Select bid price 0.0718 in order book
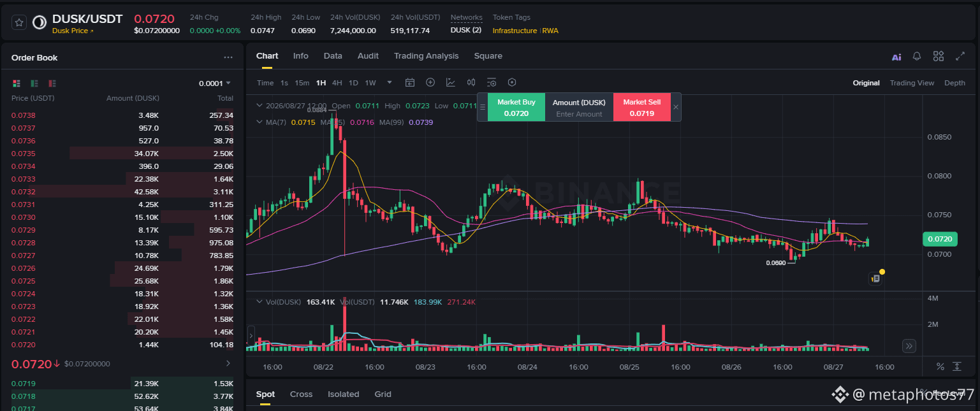This screenshot has height=411, width=980. (x=23, y=396)
